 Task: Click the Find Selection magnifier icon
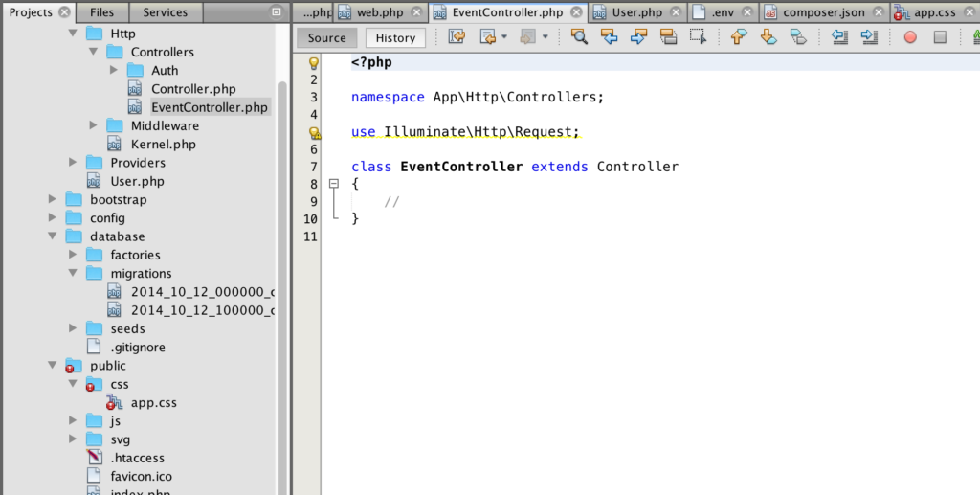point(579,37)
